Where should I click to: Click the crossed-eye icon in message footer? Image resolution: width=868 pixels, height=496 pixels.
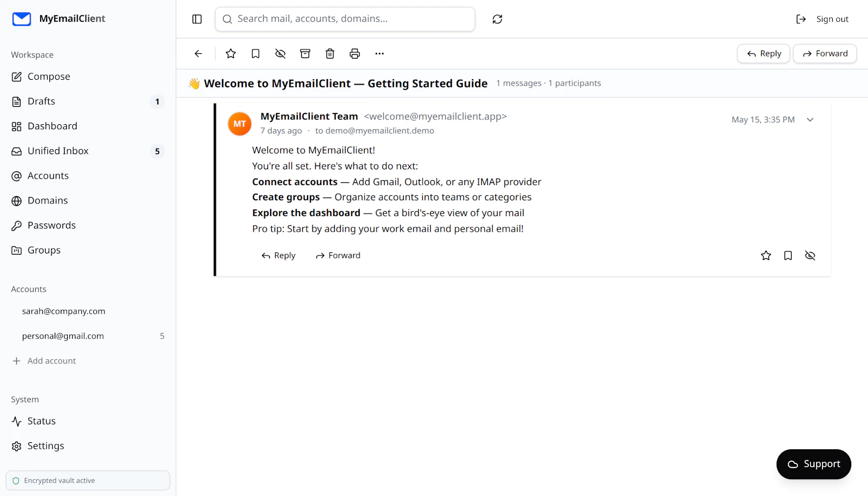(810, 256)
